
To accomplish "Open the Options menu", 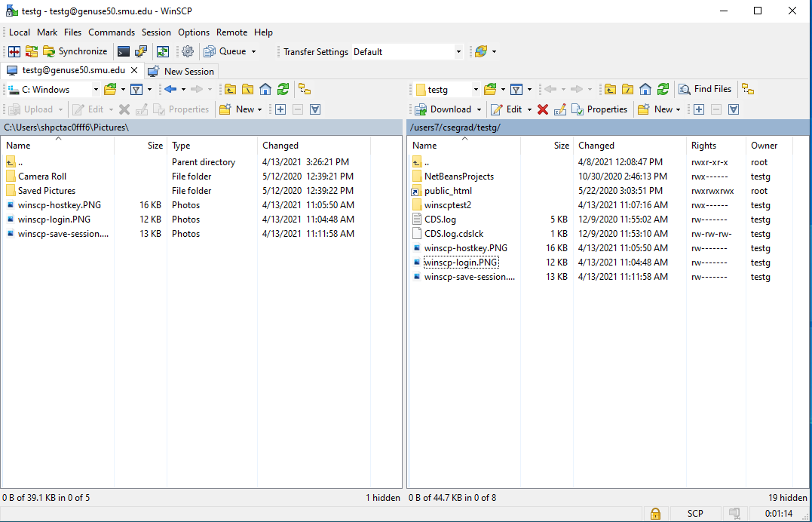I will point(194,32).
